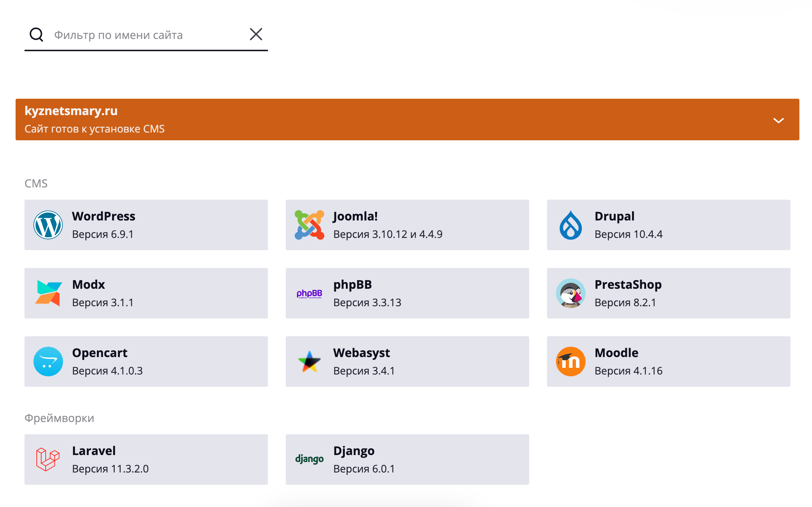Pick Modx version 3.1.1 card
812x507 pixels.
pyautogui.click(x=146, y=293)
